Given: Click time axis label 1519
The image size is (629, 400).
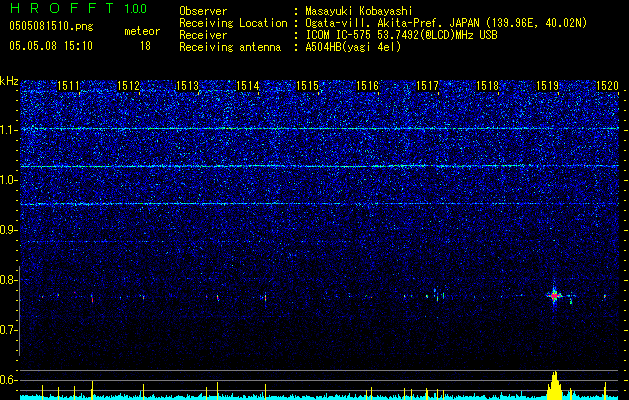Looking at the screenshot, I should [548, 86].
